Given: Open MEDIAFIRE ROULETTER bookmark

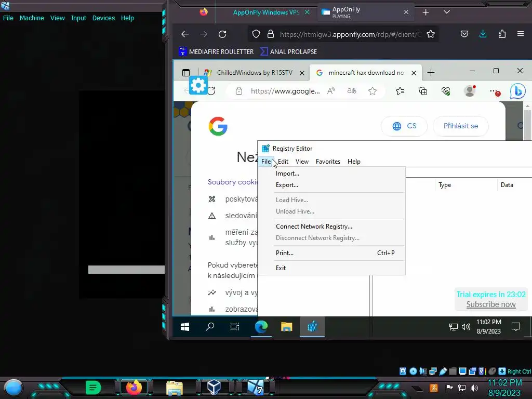Looking at the screenshot, I should point(216,51).
